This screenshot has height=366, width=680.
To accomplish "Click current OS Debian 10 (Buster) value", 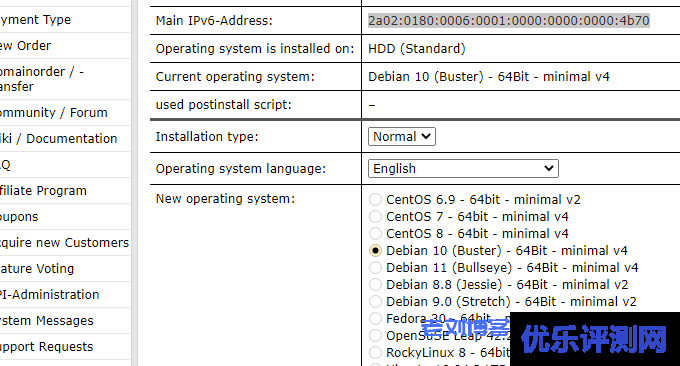I will [x=489, y=77].
